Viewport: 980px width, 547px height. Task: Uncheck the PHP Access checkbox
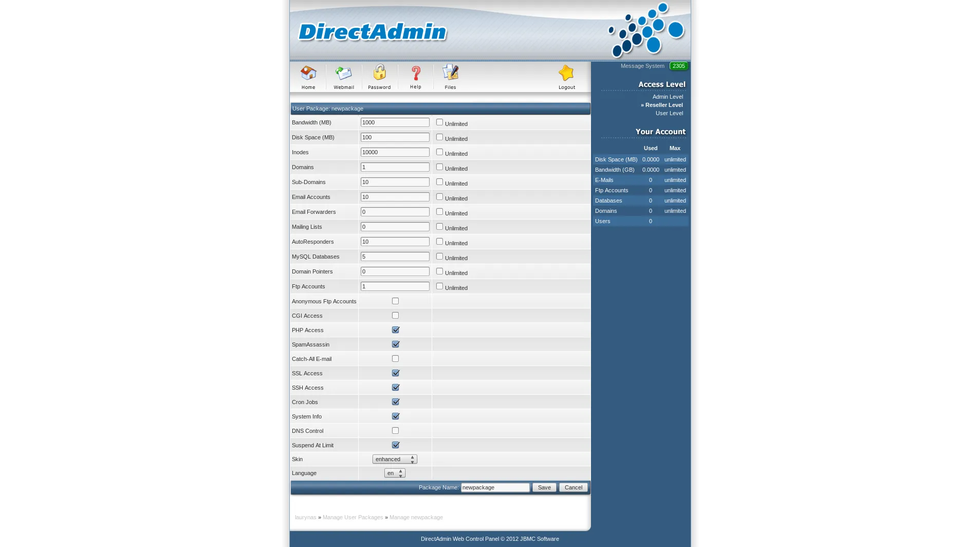(395, 330)
